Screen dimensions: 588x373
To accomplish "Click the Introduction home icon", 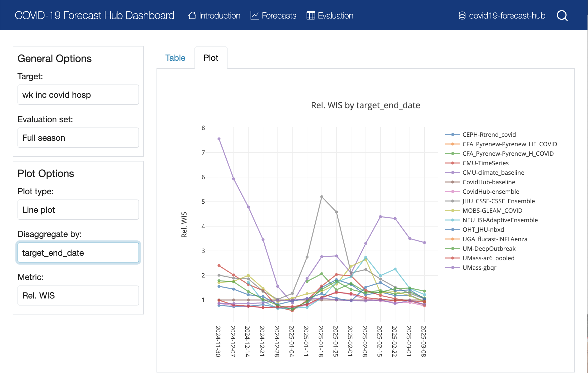I will [192, 15].
